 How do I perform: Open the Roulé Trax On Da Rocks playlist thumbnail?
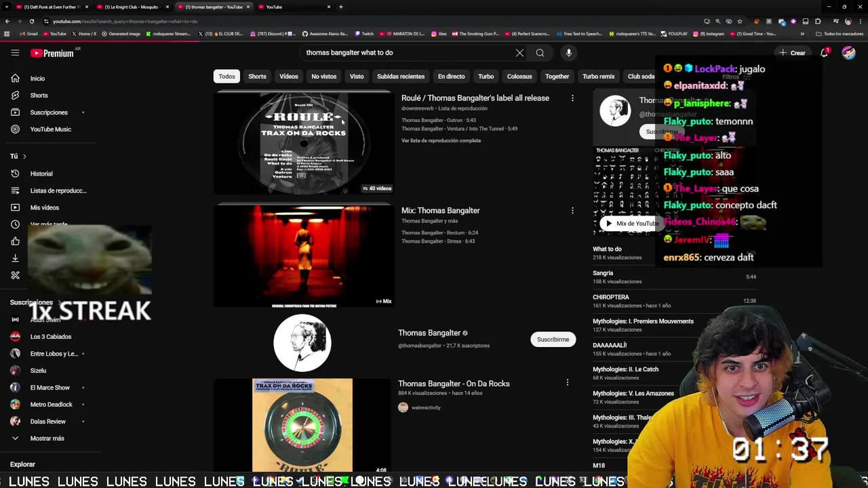click(303, 143)
